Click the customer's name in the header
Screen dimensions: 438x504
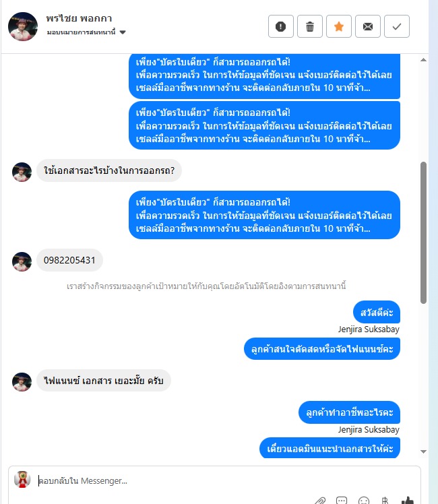coord(79,19)
